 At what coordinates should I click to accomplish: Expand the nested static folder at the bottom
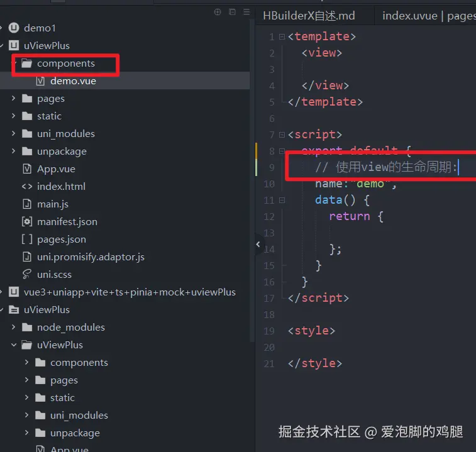(x=26, y=397)
